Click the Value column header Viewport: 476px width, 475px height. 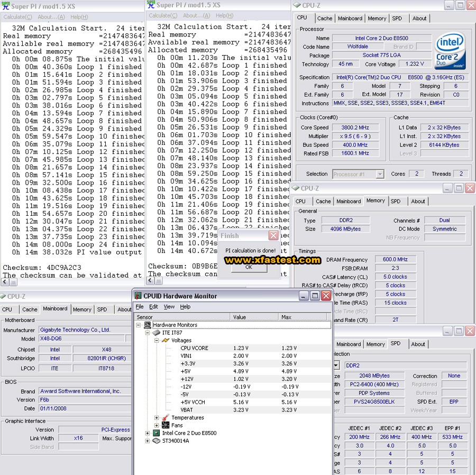pos(254,317)
